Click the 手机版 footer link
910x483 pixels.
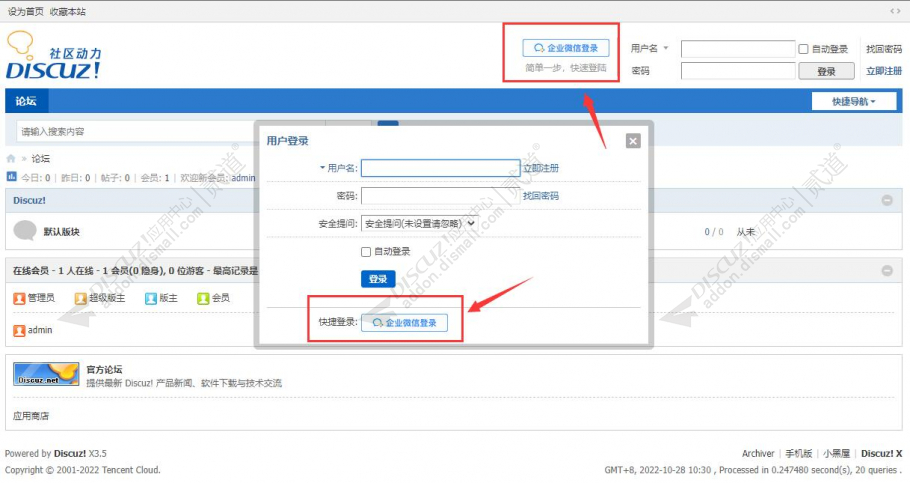(799, 453)
